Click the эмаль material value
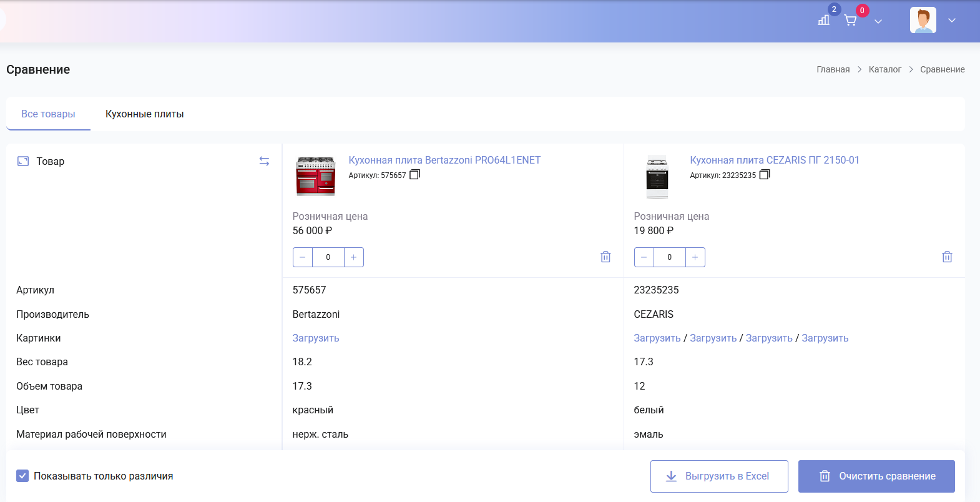The width and height of the screenshot is (980, 502). 649,434
